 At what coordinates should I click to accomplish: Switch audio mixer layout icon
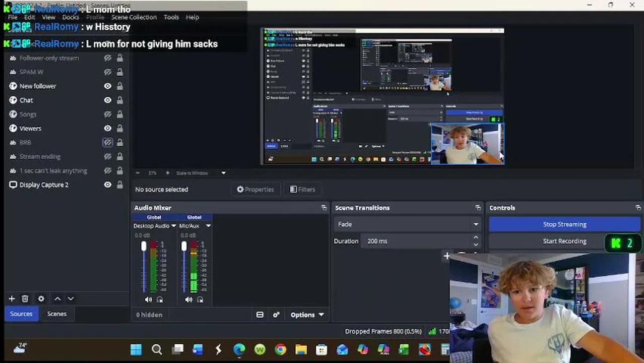point(260,315)
